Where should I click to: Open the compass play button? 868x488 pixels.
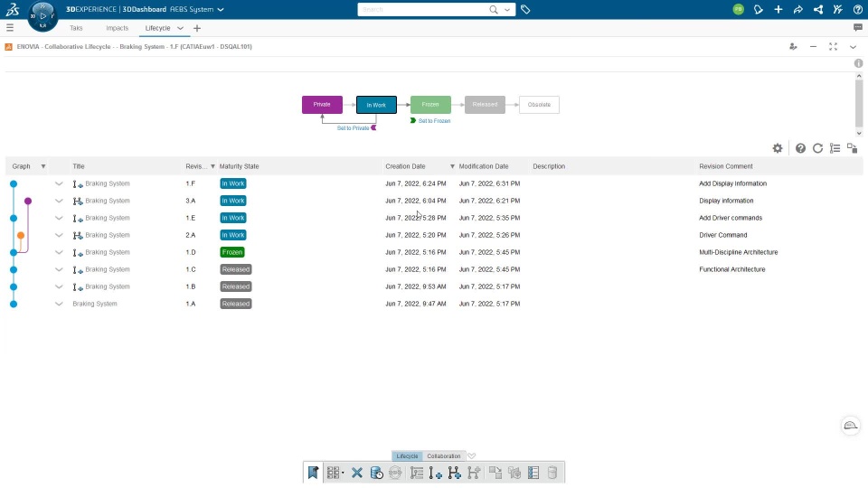tap(42, 16)
